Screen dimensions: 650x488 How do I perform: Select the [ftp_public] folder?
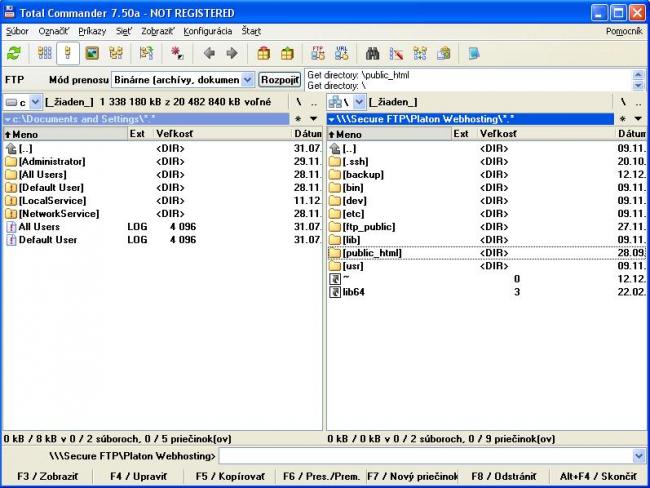point(487,227)
